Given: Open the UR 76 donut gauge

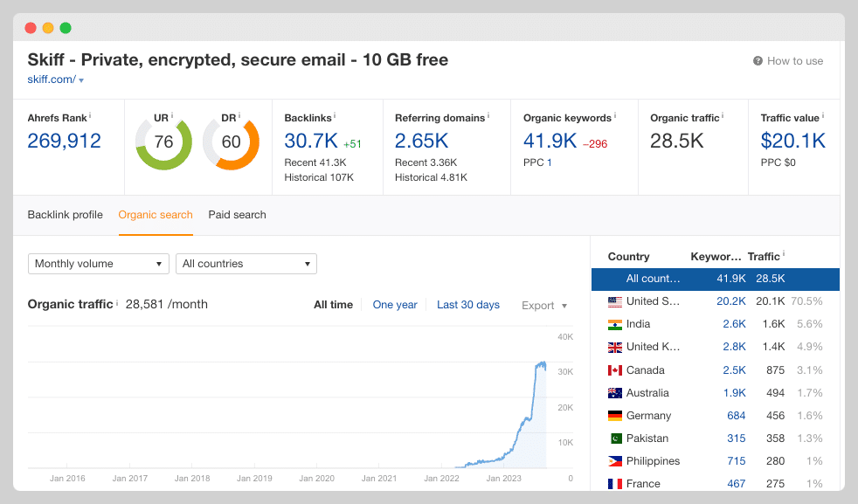Looking at the screenshot, I should point(163,142).
